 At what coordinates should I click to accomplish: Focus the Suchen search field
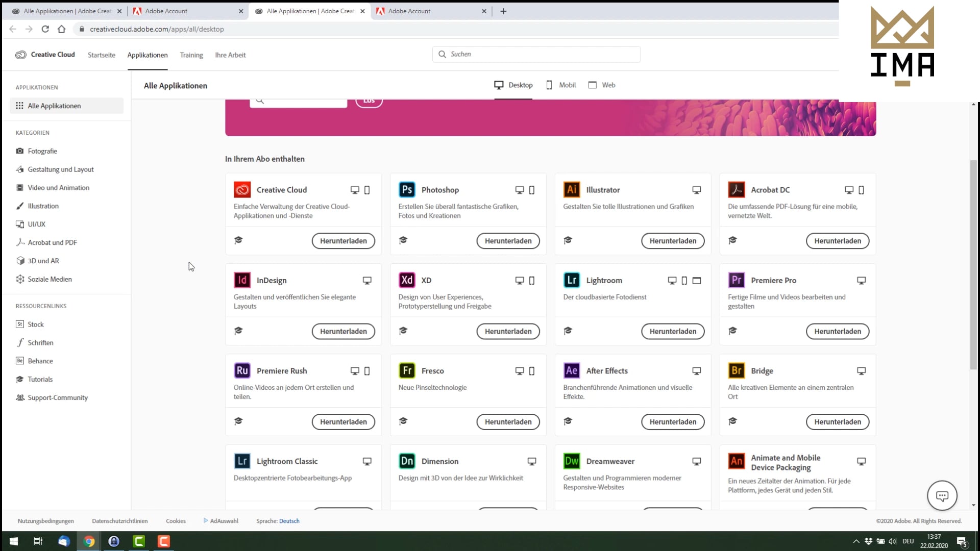536,54
